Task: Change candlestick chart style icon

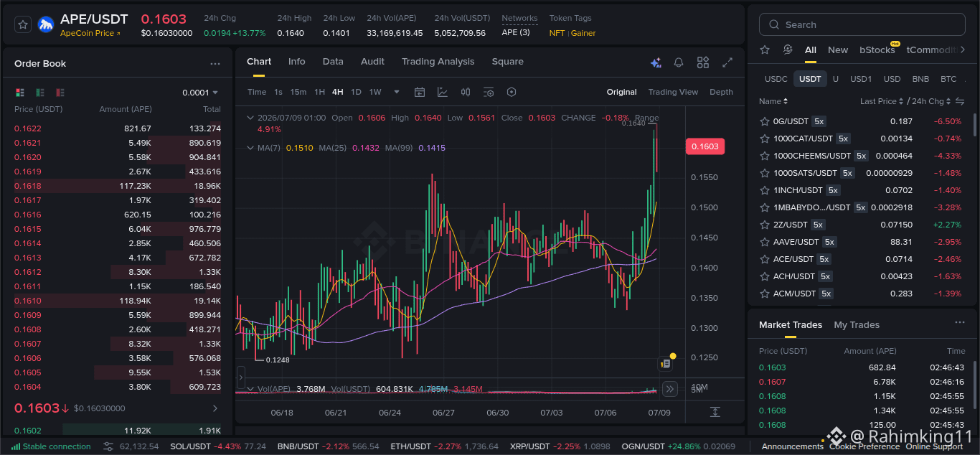Action: click(466, 92)
